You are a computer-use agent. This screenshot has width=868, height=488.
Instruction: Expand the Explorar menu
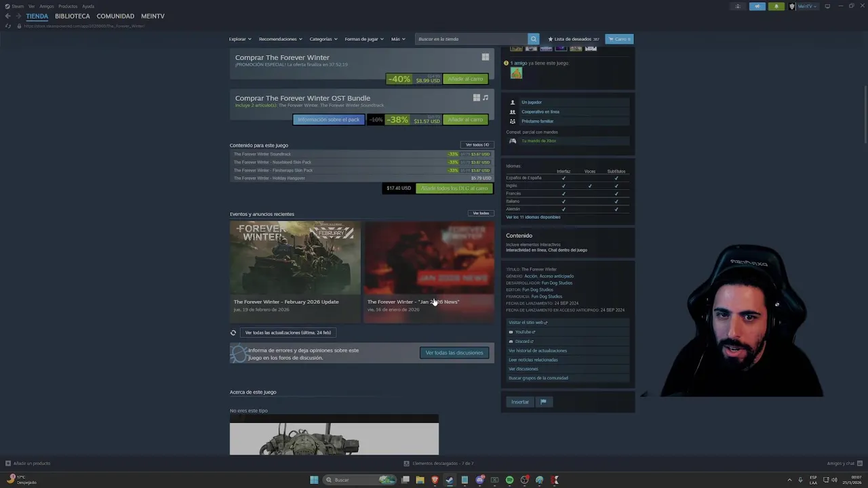tap(240, 39)
